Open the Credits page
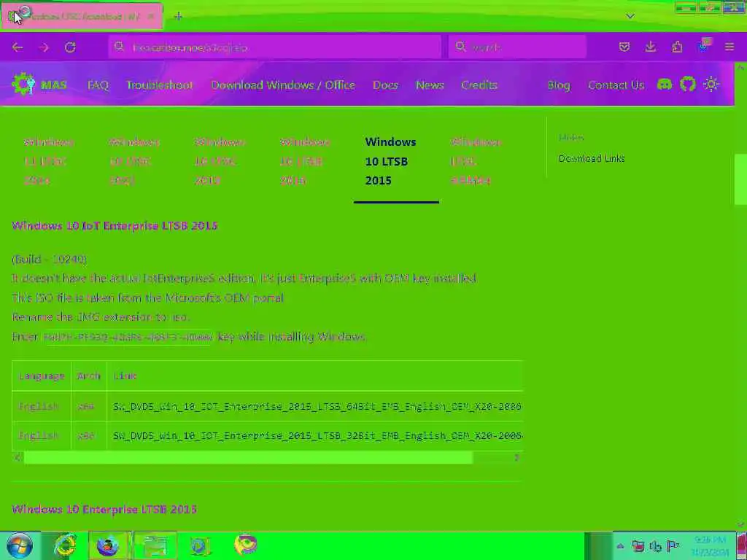Viewport: 747px width, 560px height. tap(479, 85)
